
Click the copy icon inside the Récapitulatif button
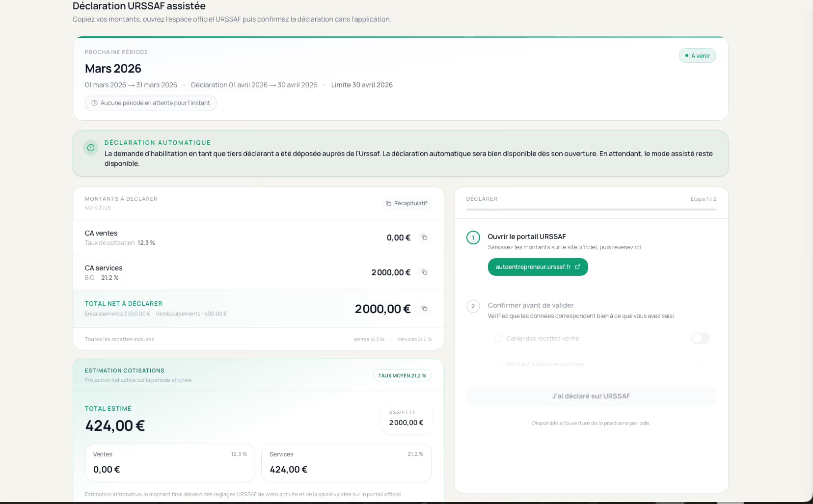[388, 203]
